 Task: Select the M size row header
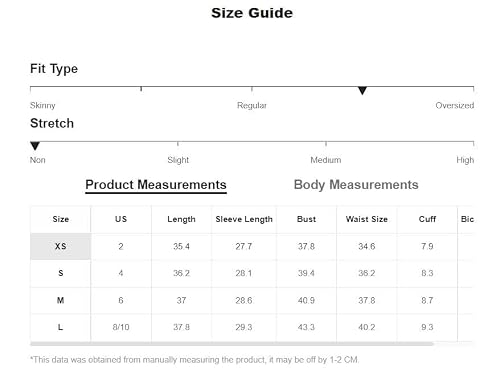[x=60, y=300]
